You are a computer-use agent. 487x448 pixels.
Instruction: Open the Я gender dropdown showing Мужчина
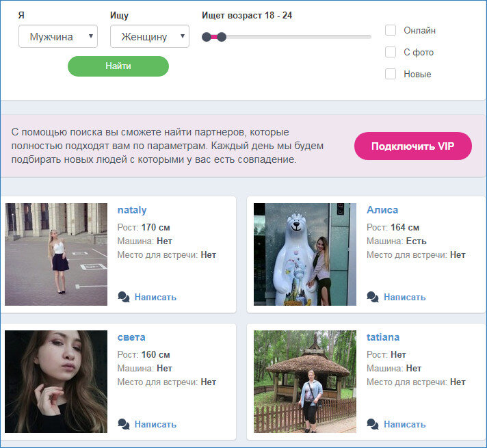click(58, 36)
